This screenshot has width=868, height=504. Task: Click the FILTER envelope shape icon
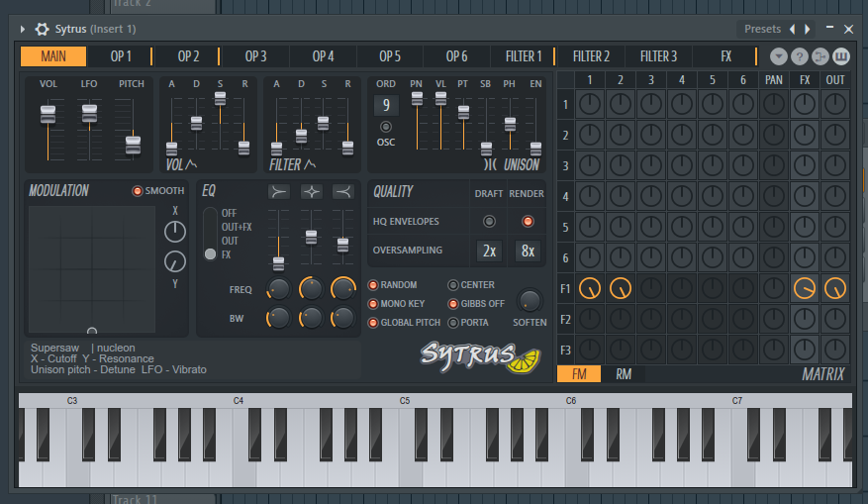coord(310,164)
